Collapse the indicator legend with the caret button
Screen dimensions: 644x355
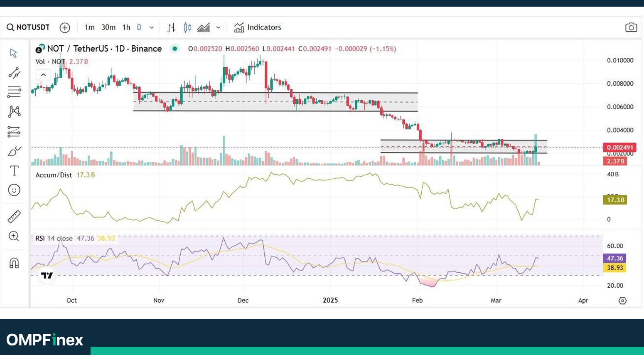43,75
